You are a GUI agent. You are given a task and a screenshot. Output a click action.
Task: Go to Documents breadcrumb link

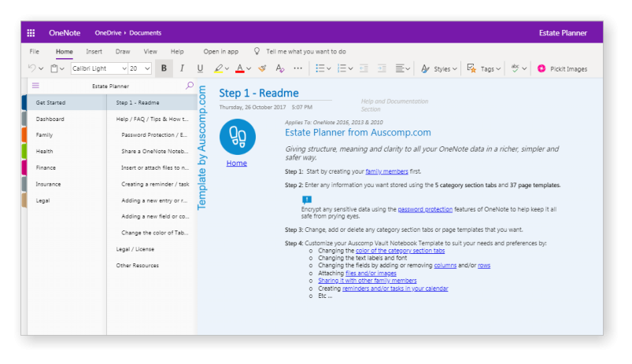tap(146, 33)
